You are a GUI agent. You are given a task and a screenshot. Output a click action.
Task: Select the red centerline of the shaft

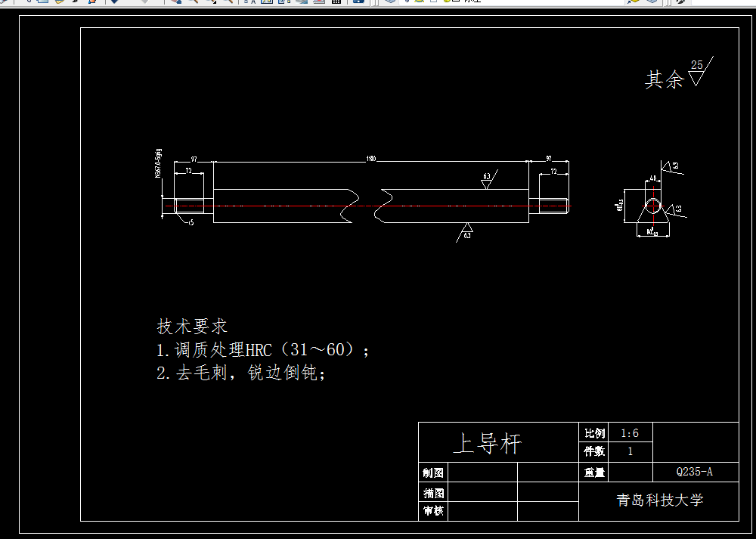(x=368, y=206)
